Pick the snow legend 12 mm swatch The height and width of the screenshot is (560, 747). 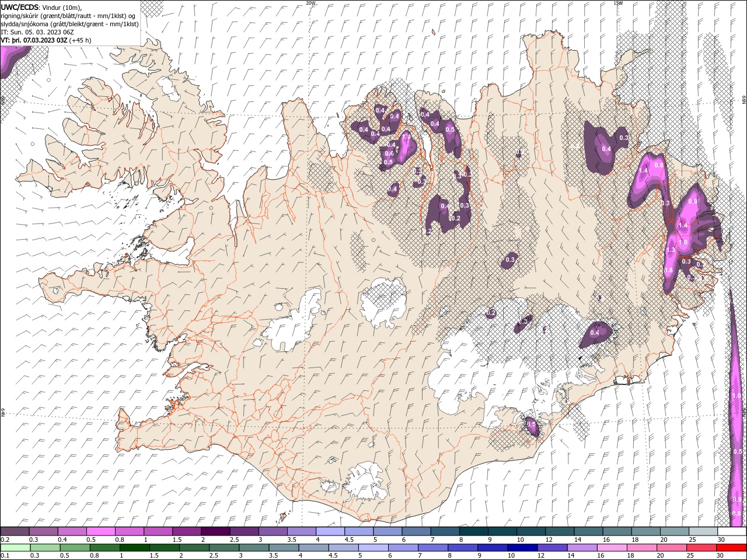(560, 531)
